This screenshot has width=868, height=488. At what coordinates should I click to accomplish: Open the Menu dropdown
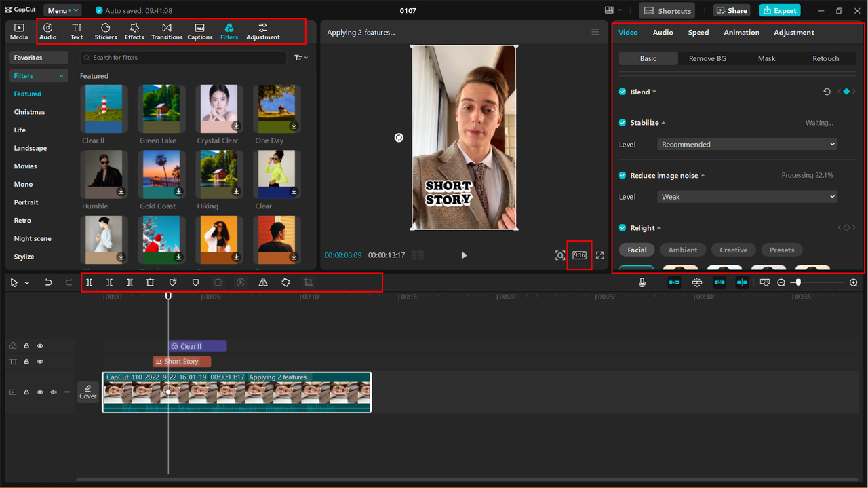(x=62, y=11)
